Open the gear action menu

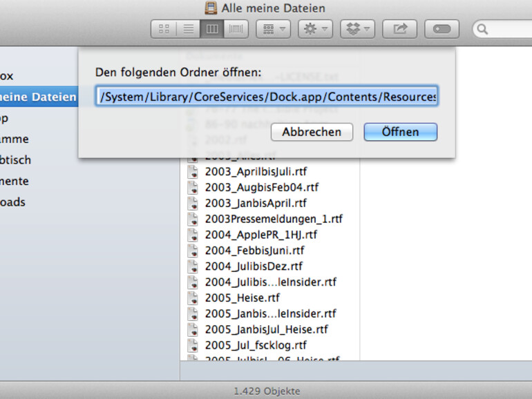coord(315,29)
